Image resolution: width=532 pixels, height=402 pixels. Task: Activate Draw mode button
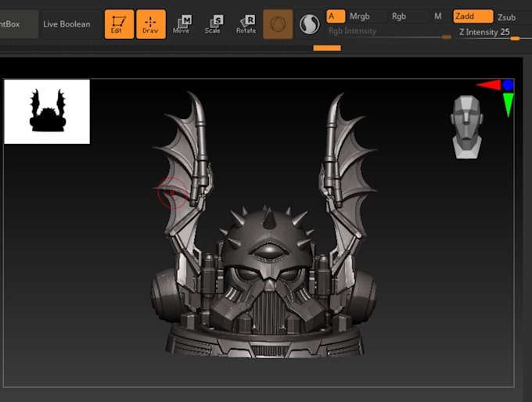(151, 24)
